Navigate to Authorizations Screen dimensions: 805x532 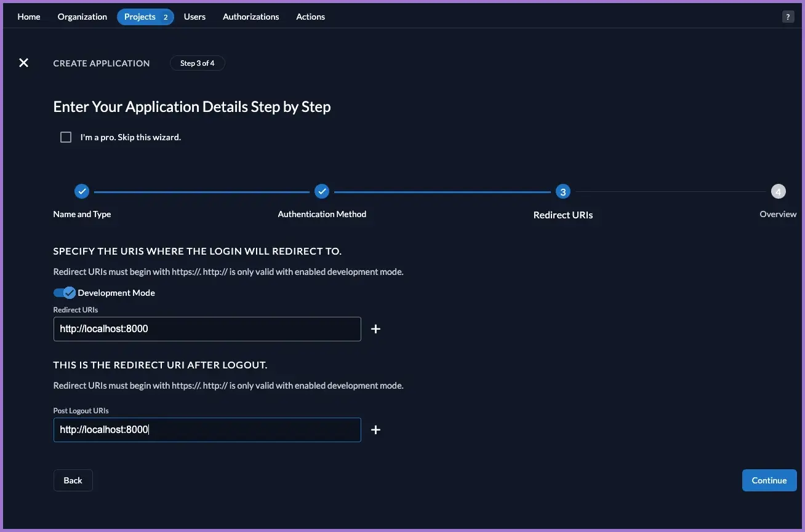[250, 17]
